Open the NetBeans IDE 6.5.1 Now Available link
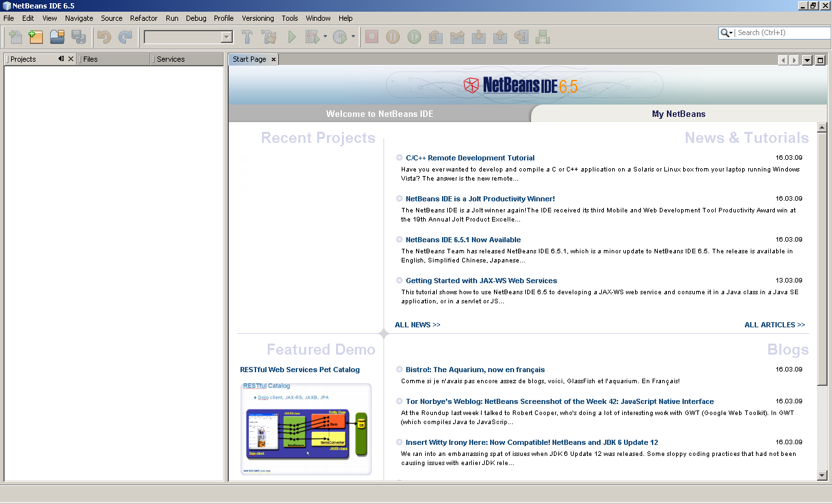 (x=463, y=240)
